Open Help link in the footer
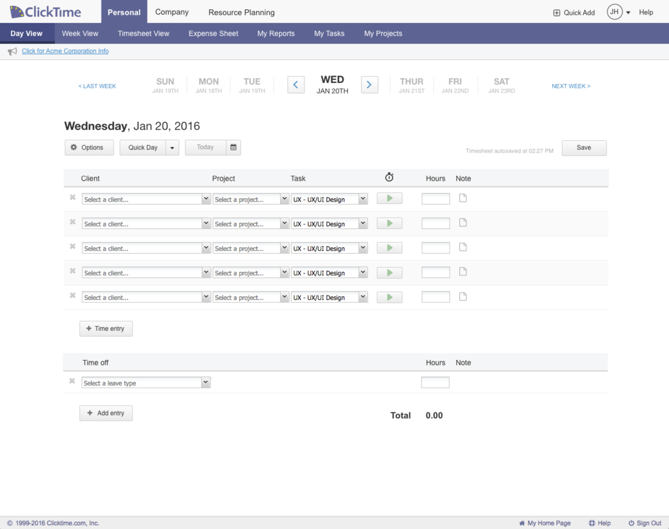The image size is (669, 529). click(x=600, y=523)
